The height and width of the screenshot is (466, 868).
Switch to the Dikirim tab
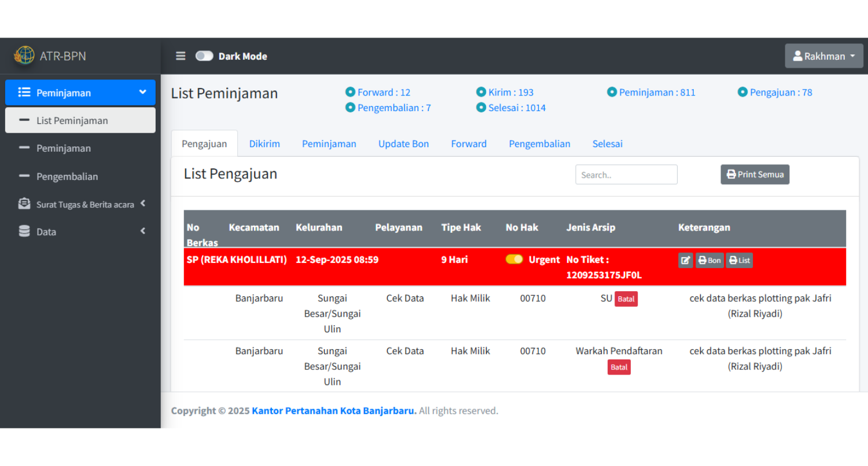[x=264, y=144]
